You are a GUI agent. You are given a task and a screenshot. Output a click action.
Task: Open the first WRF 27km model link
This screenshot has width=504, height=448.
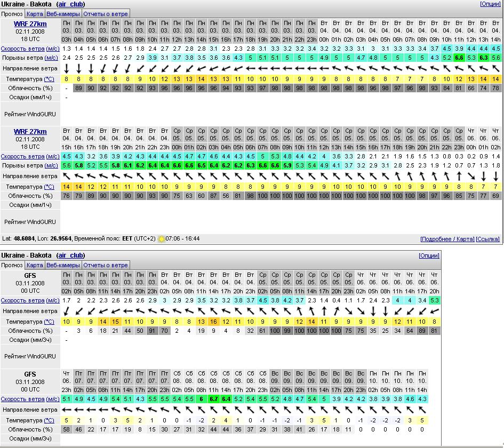[x=30, y=24]
